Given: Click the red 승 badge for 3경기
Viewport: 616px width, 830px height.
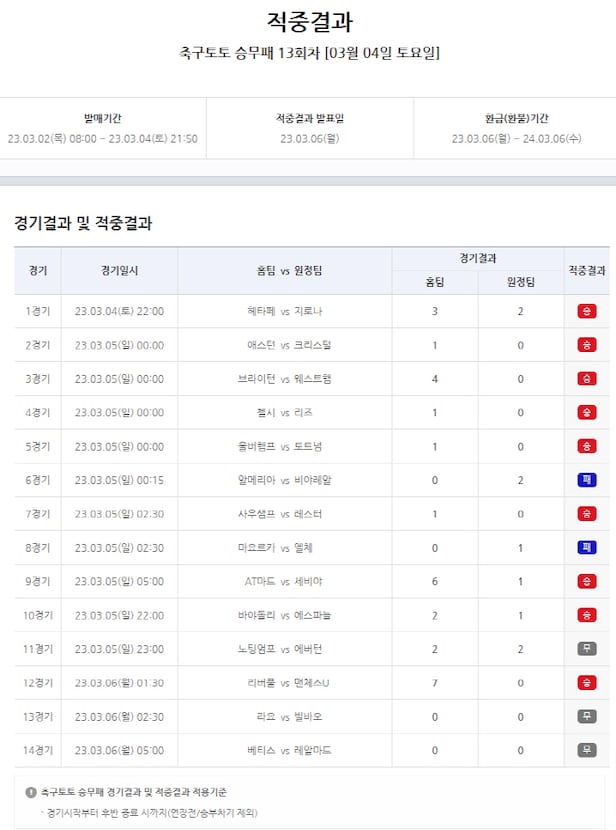Looking at the screenshot, I should point(586,379).
